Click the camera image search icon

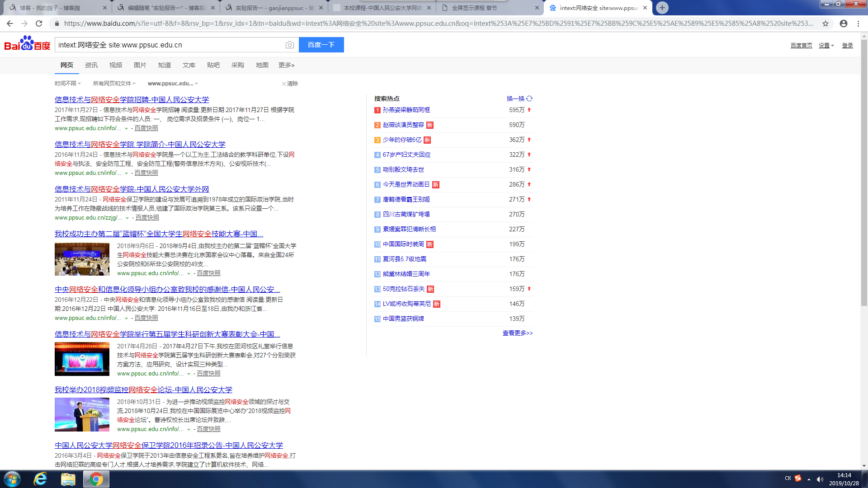pyautogui.click(x=290, y=45)
